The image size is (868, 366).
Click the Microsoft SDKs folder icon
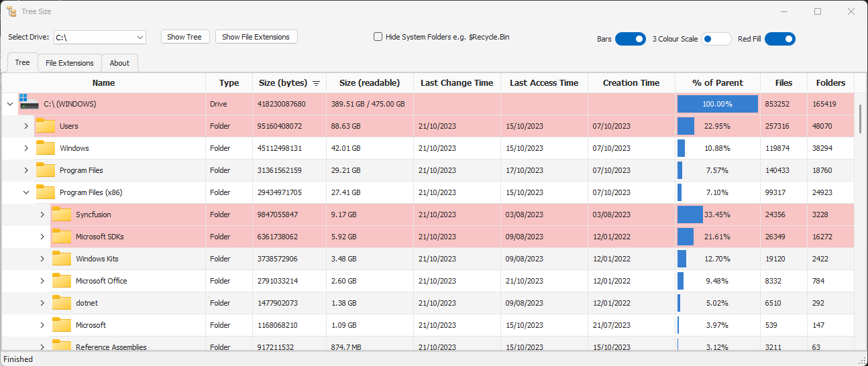coord(61,237)
